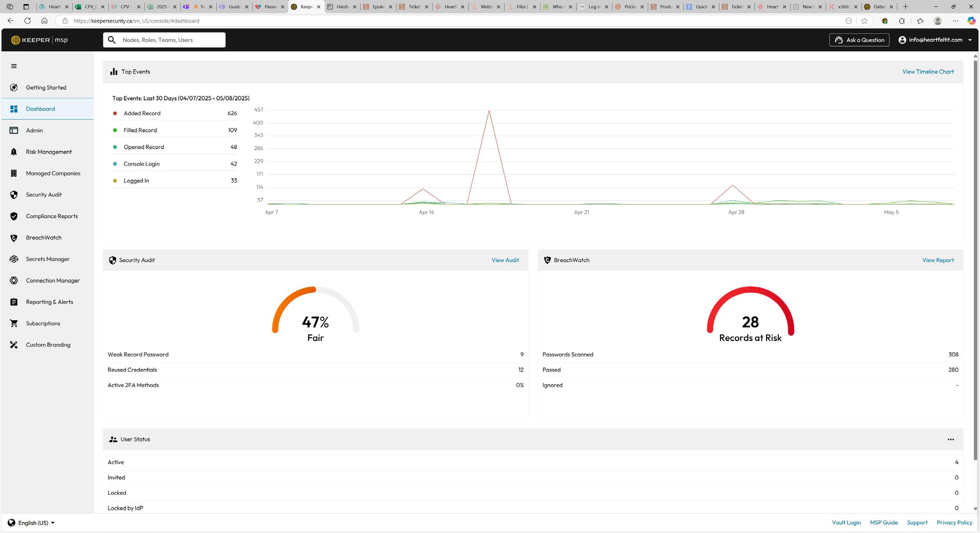This screenshot has width=980, height=533.
Task: Toggle the Filled Record series in legend
Action: [x=140, y=130]
